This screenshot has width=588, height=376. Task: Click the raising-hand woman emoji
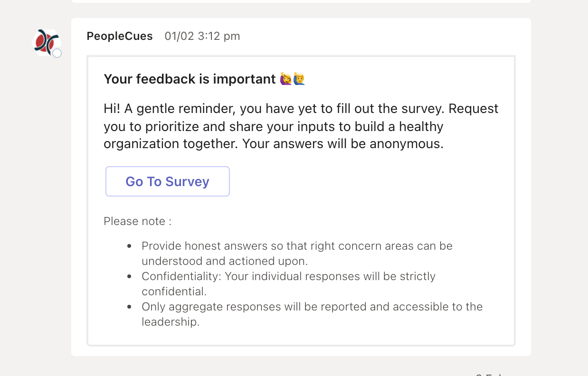(285, 79)
